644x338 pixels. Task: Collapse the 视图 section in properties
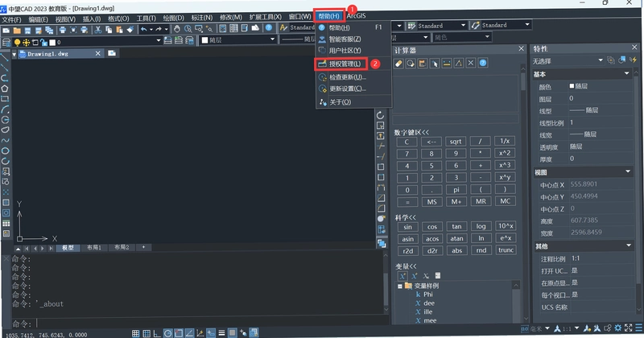coord(628,171)
